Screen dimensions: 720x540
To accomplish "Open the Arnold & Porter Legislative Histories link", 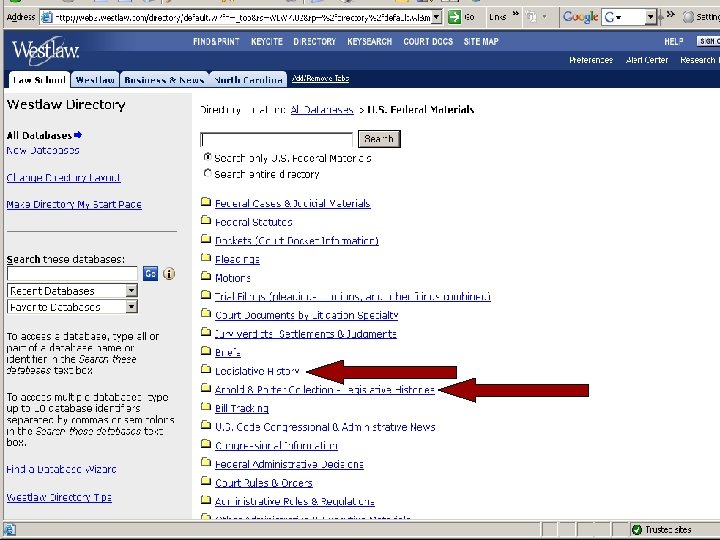I will click(325, 390).
